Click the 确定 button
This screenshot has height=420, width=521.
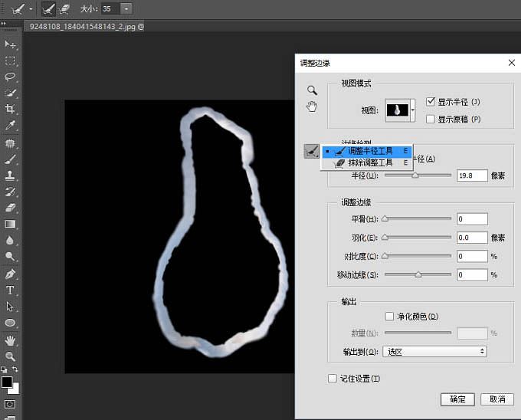click(457, 399)
